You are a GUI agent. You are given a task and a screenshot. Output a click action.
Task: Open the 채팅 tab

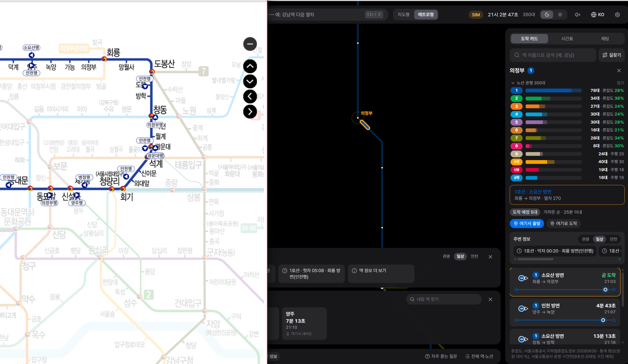(x=605, y=39)
